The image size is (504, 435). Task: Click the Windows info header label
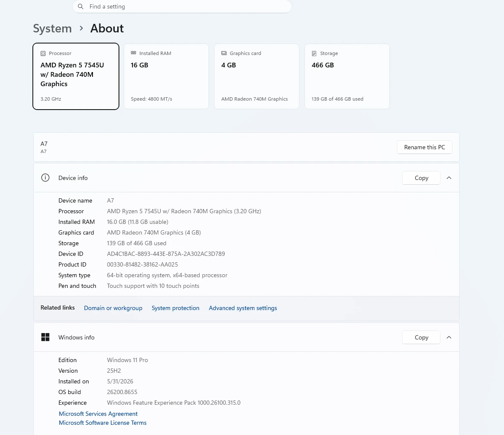pyautogui.click(x=76, y=337)
